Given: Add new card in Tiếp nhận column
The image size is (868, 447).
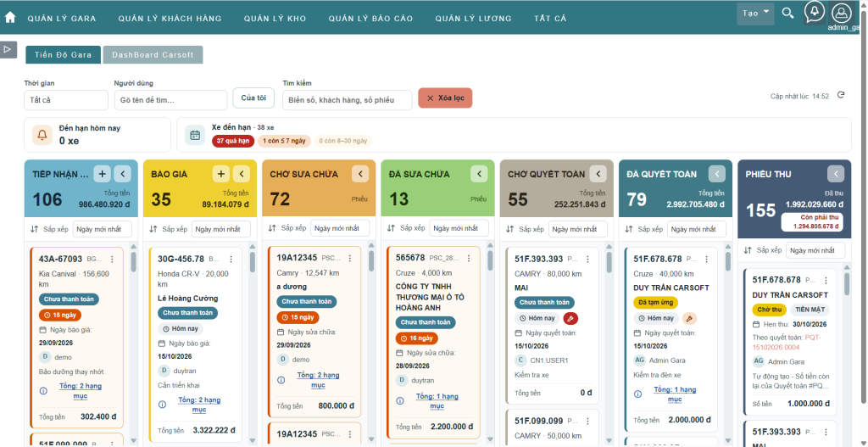Looking at the screenshot, I should click(102, 174).
